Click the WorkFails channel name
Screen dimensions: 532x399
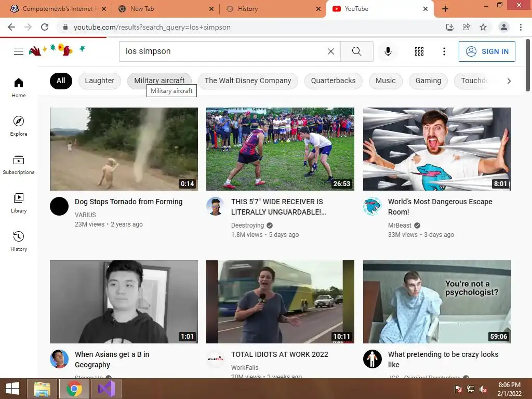[x=245, y=367]
